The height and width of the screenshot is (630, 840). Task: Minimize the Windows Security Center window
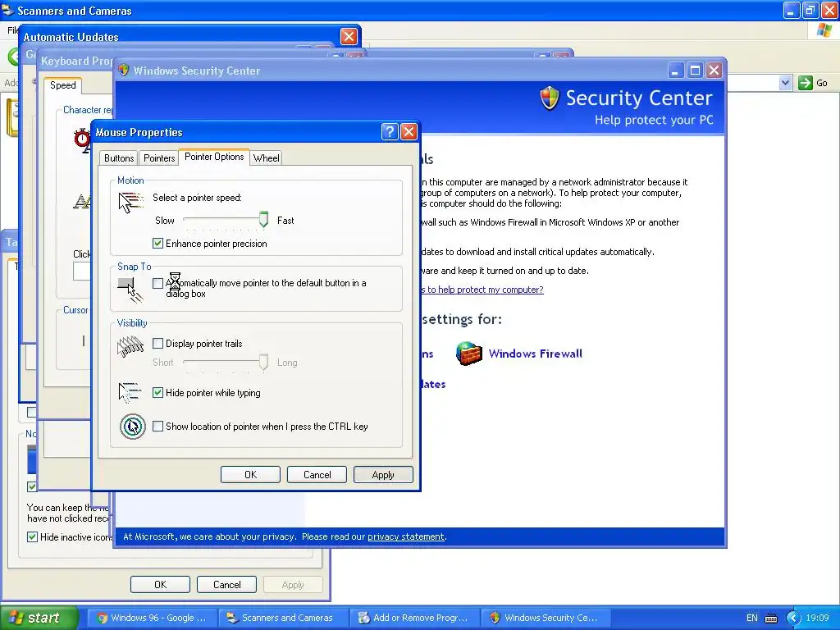click(x=676, y=71)
